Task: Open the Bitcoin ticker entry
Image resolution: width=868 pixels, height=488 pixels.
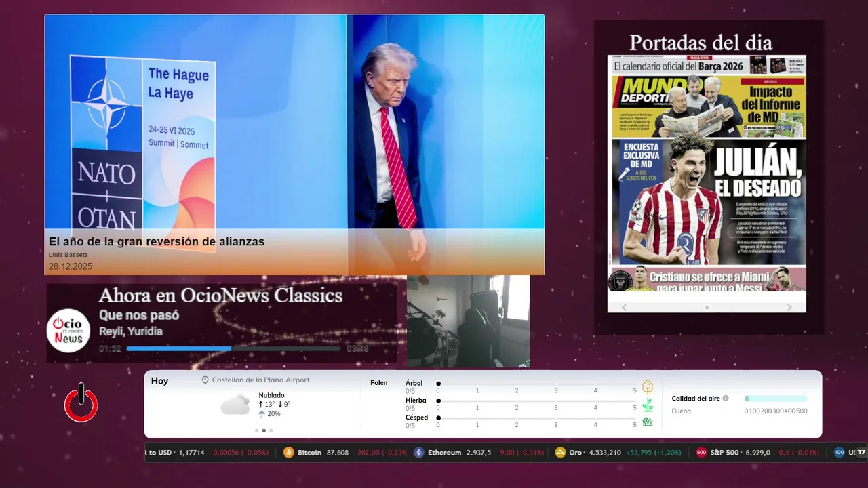Action: 345,453
